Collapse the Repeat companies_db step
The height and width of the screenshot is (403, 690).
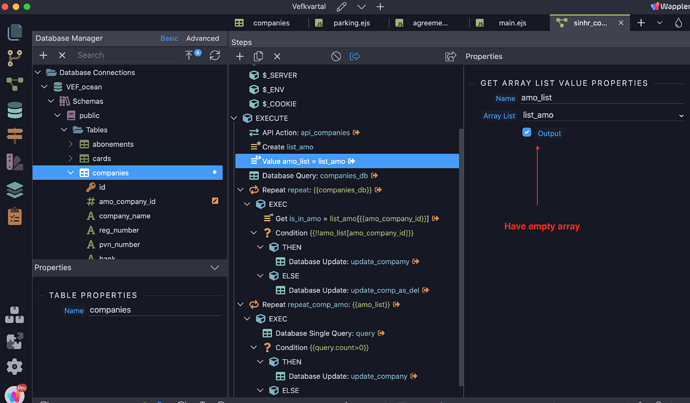coord(241,190)
